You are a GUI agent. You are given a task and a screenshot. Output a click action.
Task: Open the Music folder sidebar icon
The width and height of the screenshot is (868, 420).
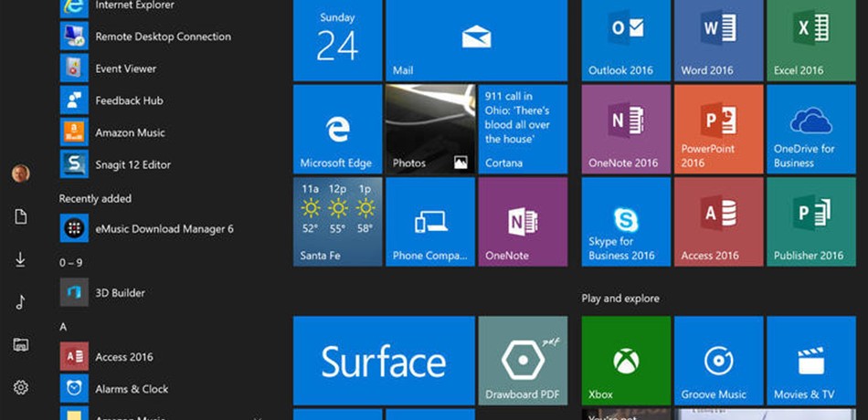pos(20,302)
